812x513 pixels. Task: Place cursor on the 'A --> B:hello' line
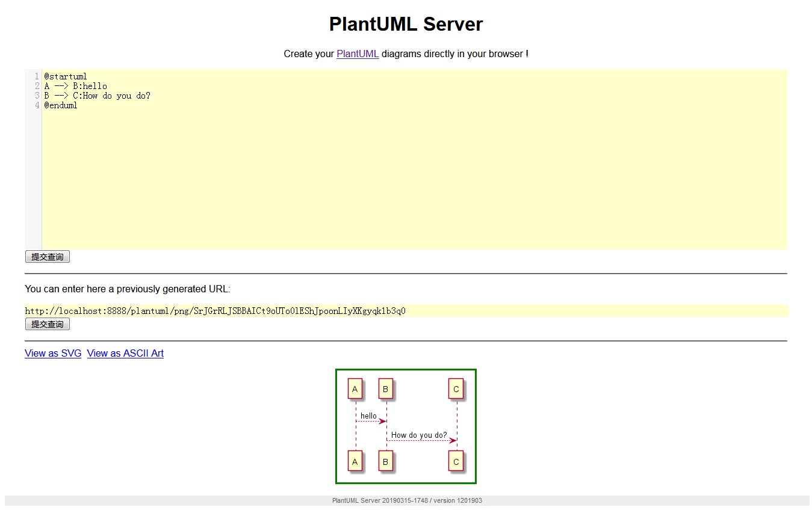[x=75, y=86]
